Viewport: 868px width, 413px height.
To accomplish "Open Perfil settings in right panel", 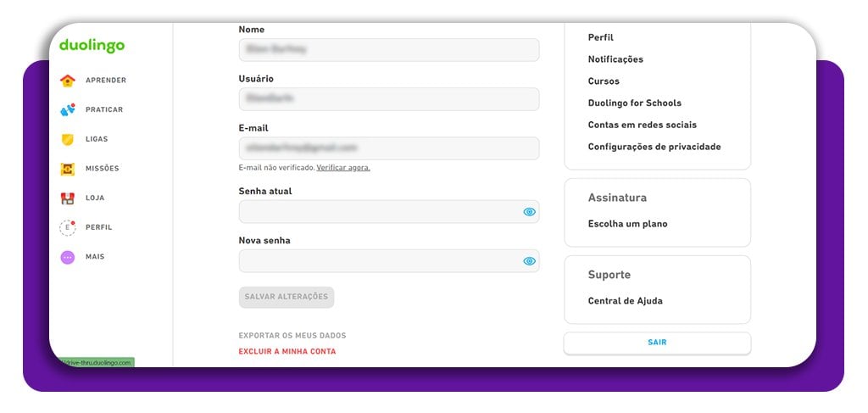I will pyautogui.click(x=601, y=37).
